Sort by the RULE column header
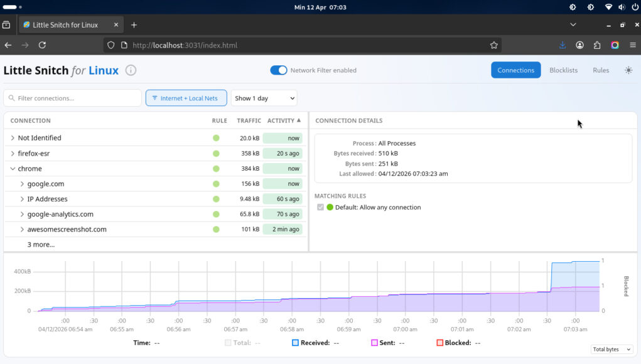The width and height of the screenshot is (641, 364). 219,120
